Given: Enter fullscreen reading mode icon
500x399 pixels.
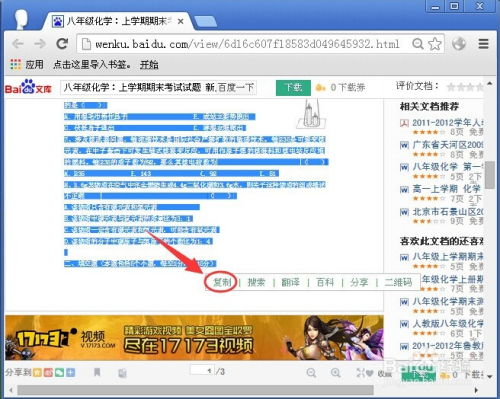Looking at the screenshot, I should point(360,373).
